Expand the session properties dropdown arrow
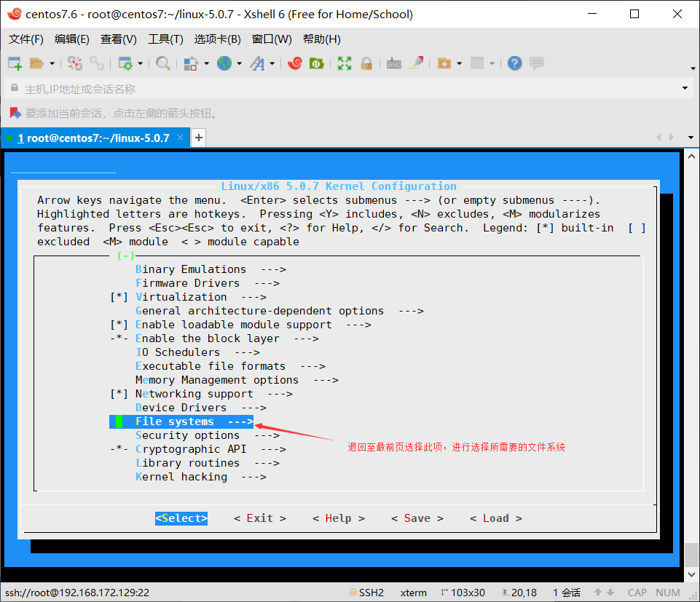The height and width of the screenshot is (602, 700). click(140, 64)
